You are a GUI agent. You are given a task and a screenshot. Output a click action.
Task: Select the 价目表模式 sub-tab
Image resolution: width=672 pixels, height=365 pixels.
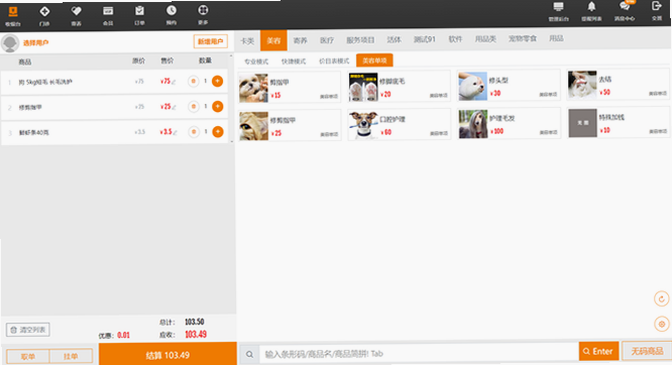[334, 61]
